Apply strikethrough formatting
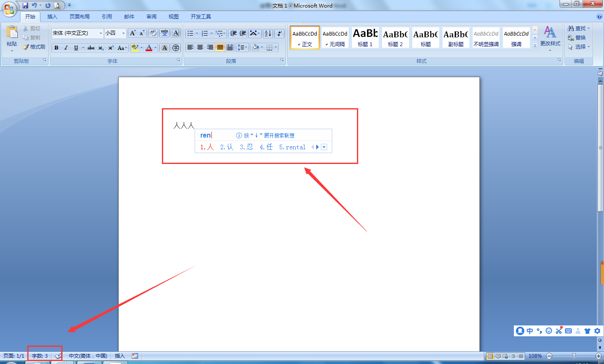This screenshot has width=604, height=364. click(91, 48)
